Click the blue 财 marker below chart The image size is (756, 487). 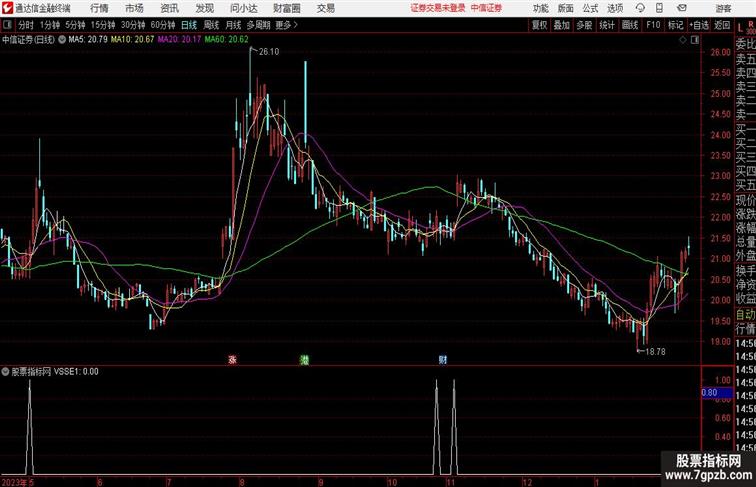(x=441, y=358)
